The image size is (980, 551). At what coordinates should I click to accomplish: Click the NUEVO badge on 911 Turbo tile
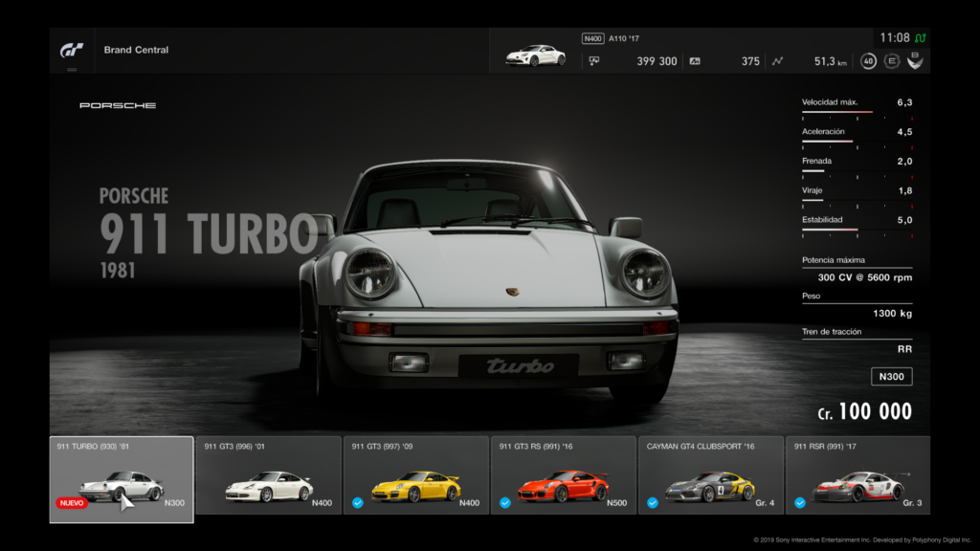72,503
